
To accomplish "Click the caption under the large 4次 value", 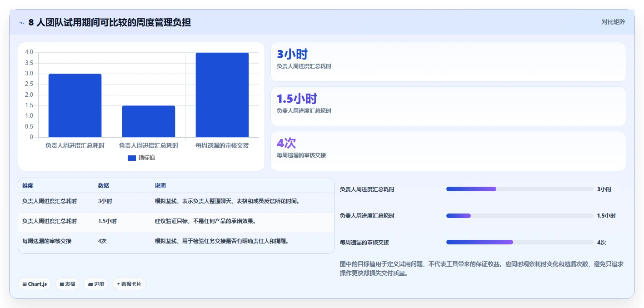I will 301,155.
